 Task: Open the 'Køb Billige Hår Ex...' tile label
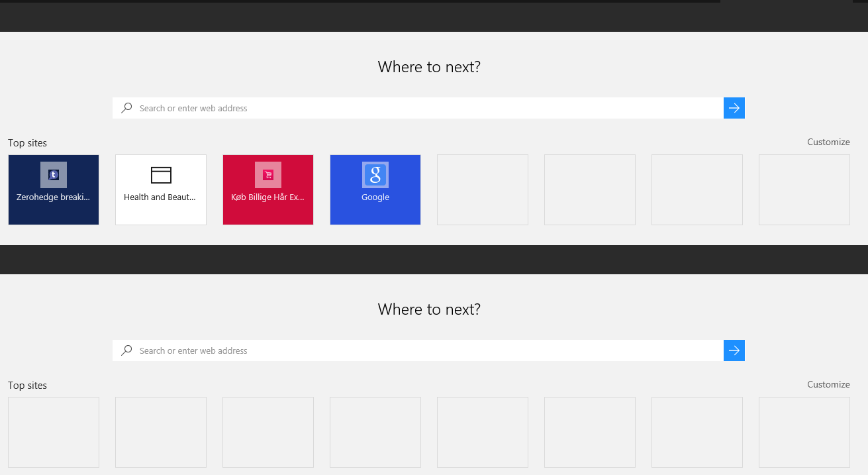268,197
